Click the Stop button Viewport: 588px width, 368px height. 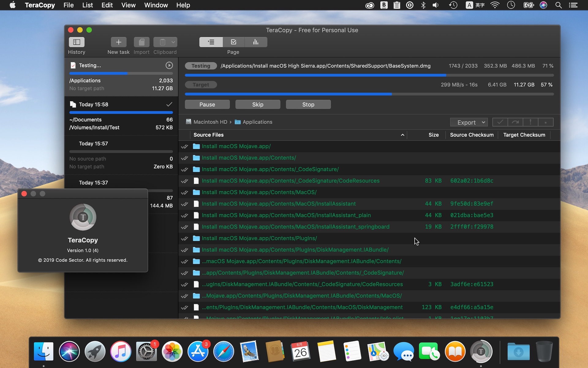(x=308, y=105)
